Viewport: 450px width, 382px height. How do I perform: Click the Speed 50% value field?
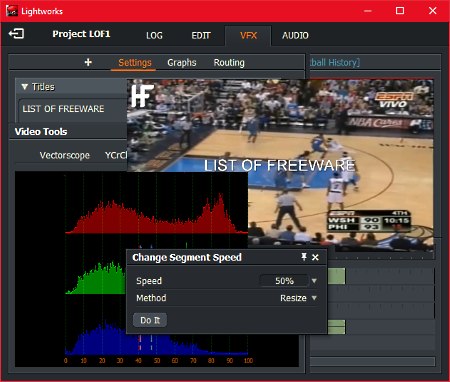pyautogui.click(x=284, y=281)
